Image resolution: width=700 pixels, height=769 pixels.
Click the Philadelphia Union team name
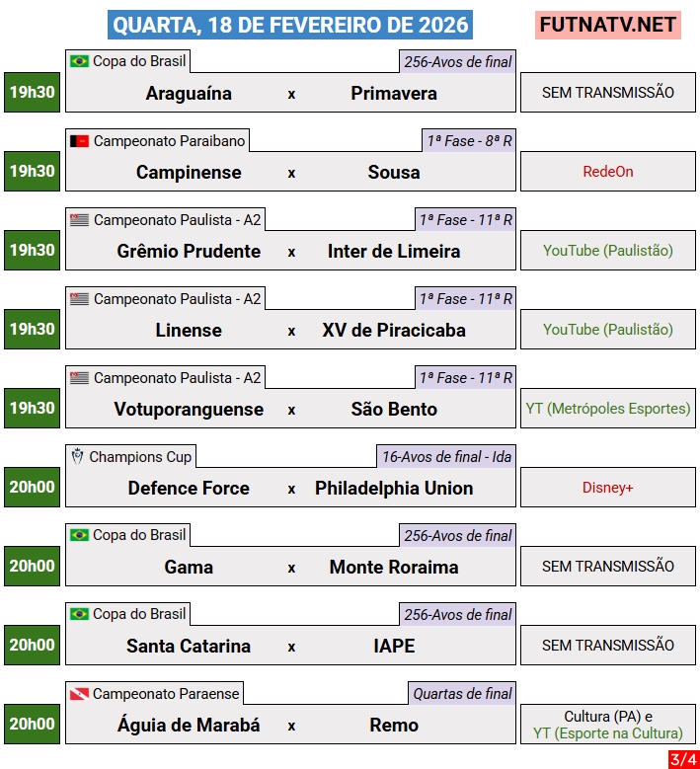click(394, 488)
